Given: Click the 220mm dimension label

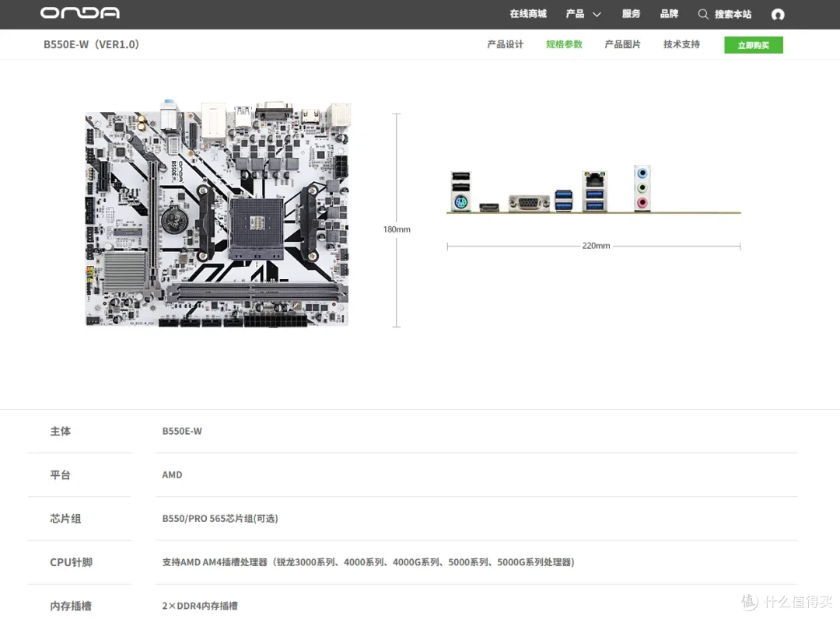Looking at the screenshot, I should [596, 246].
